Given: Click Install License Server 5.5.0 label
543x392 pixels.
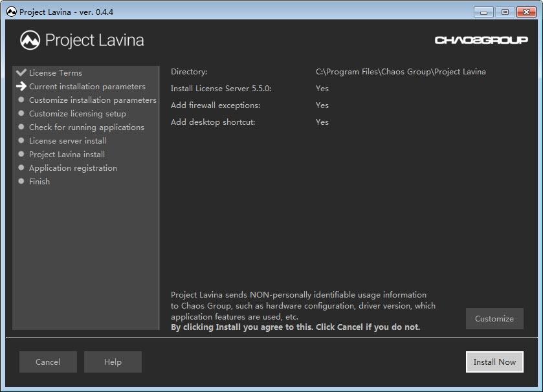Looking at the screenshot, I should click(x=221, y=89).
